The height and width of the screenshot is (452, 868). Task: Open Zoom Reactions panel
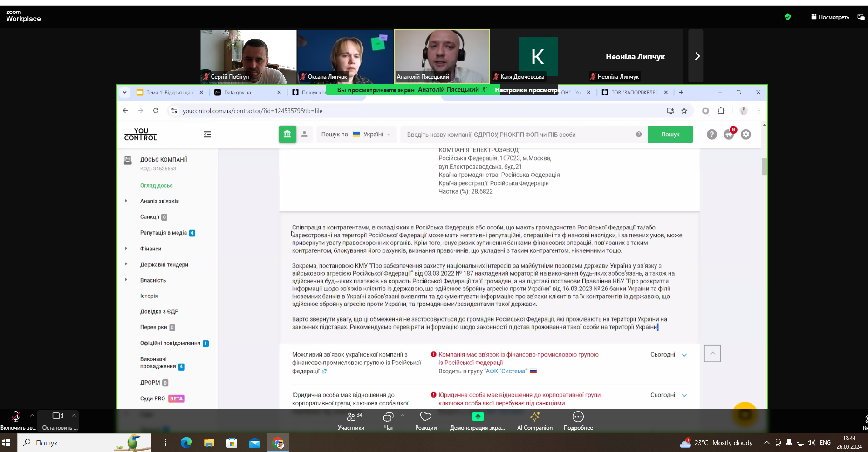tap(425, 421)
